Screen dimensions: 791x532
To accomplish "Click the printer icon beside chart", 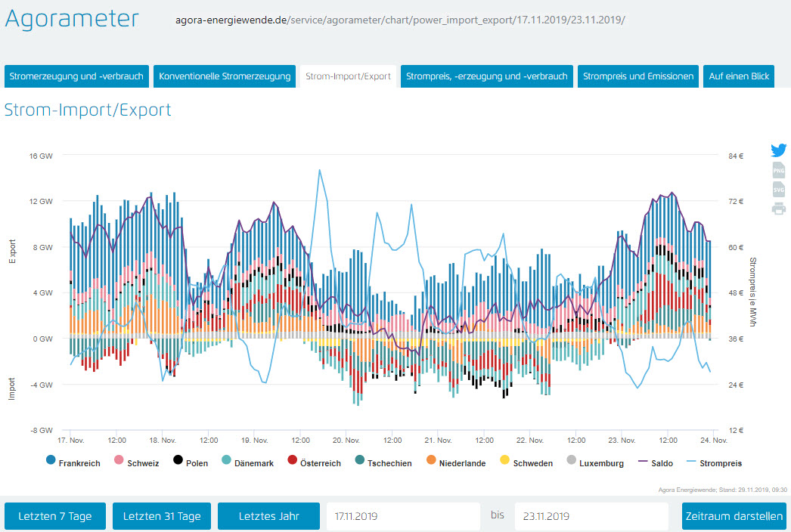I will click(x=779, y=209).
